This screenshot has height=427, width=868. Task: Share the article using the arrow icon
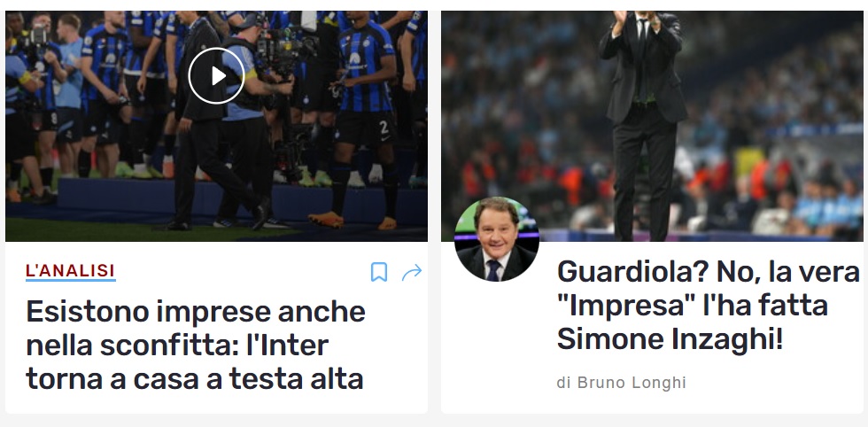point(412,272)
